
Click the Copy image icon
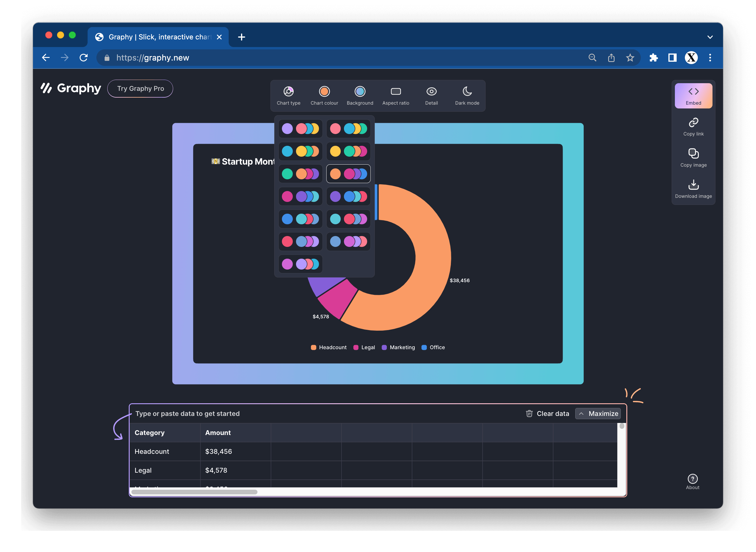coord(693,153)
